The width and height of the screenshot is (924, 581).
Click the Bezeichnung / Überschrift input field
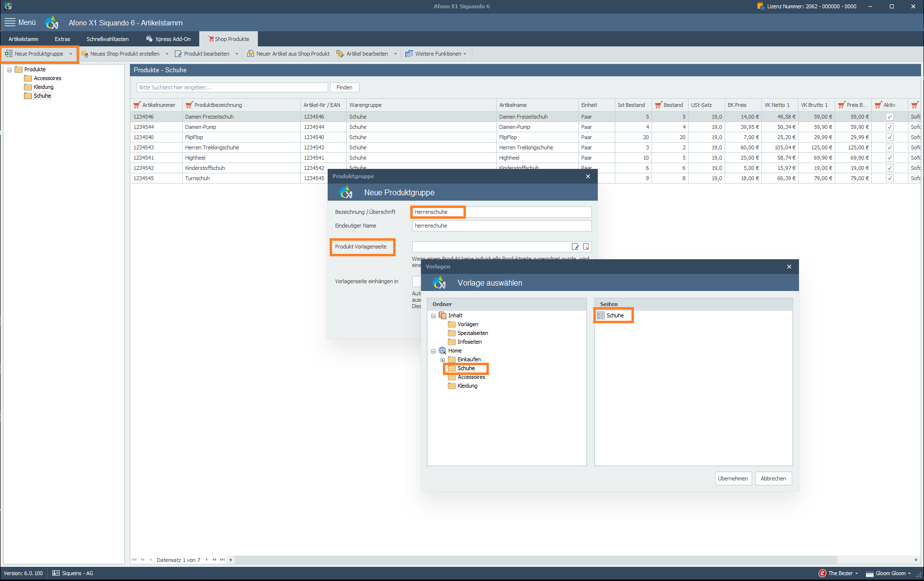pos(502,212)
